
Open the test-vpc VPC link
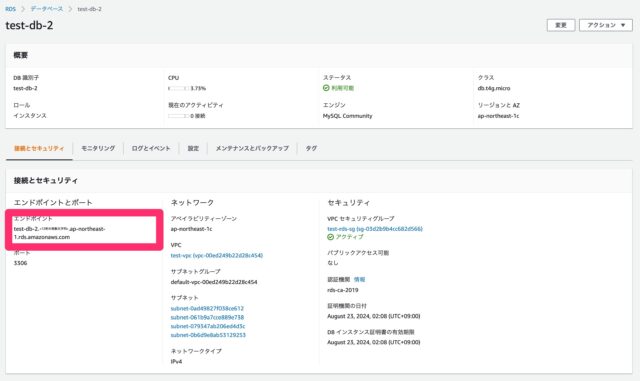point(217,256)
